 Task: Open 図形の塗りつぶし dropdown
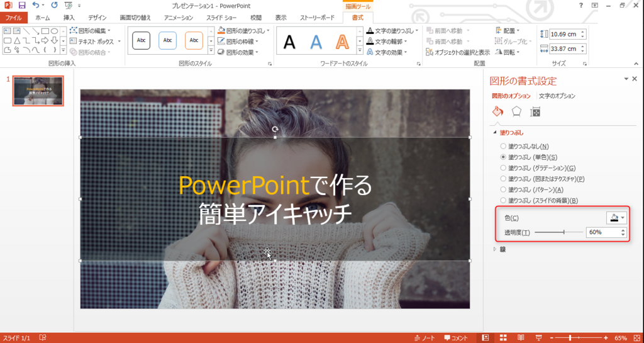tap(268, 30)
